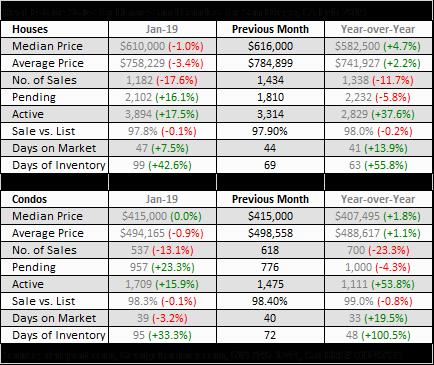Click Condos No. of Sales 618 cell
434x365 pixels.
point(270,250)
